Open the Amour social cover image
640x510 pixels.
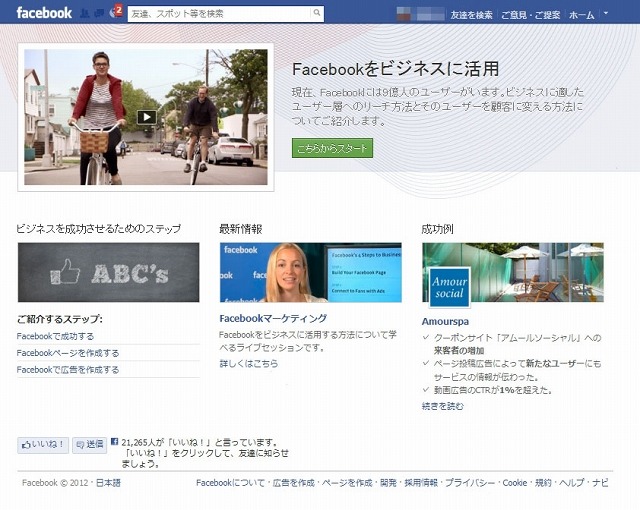pos(513,273)
